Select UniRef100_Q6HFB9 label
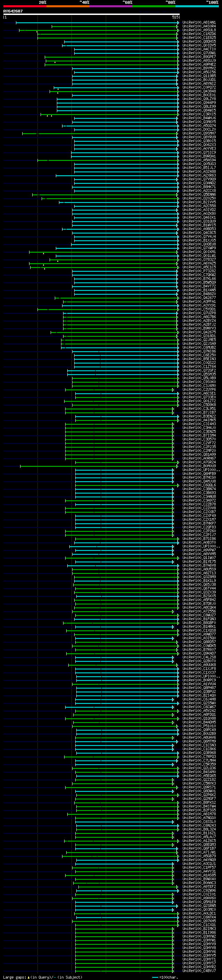 click(199, 473)
